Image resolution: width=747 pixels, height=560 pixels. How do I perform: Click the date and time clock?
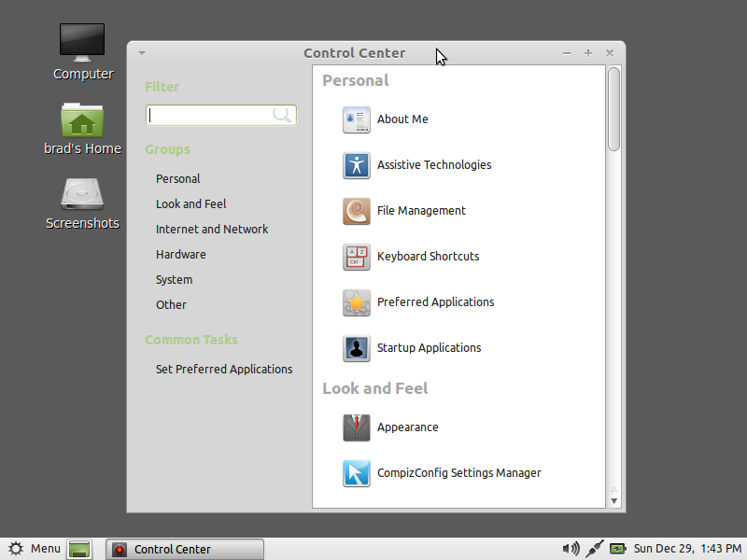point(687,549)
